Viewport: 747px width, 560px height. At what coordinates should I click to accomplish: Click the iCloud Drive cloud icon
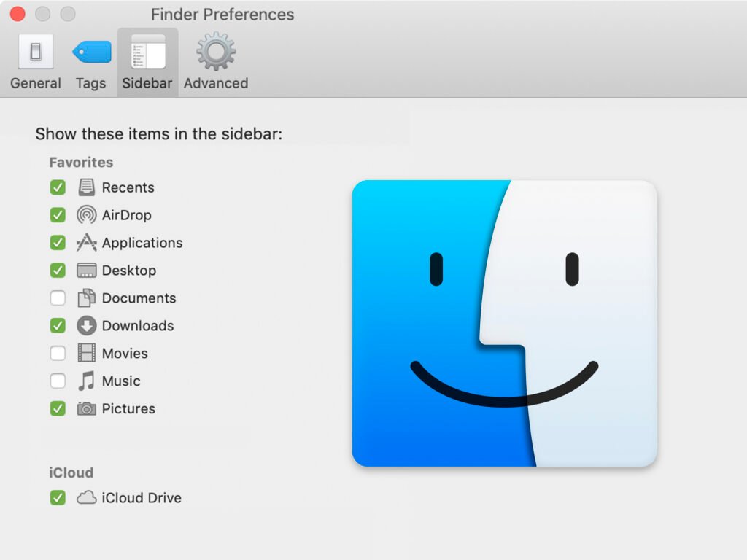pyautogui.click(x=86, y=497)
